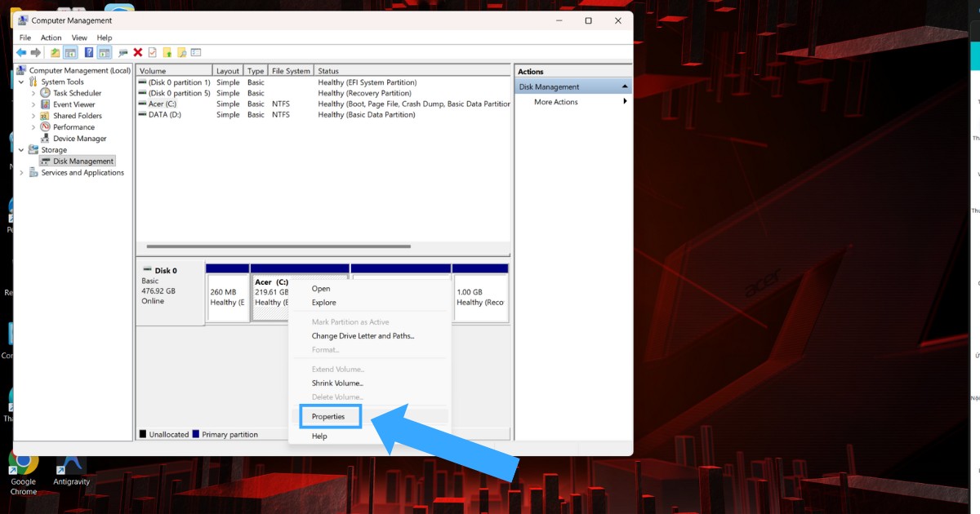Open Google Chrome from the desktop
Screen dimensions: 980x514
[24, 467]
